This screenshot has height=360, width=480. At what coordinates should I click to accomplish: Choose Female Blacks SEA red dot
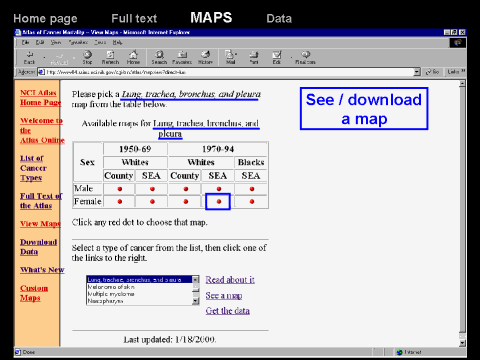pyautogui.click(x=252, y=201)
